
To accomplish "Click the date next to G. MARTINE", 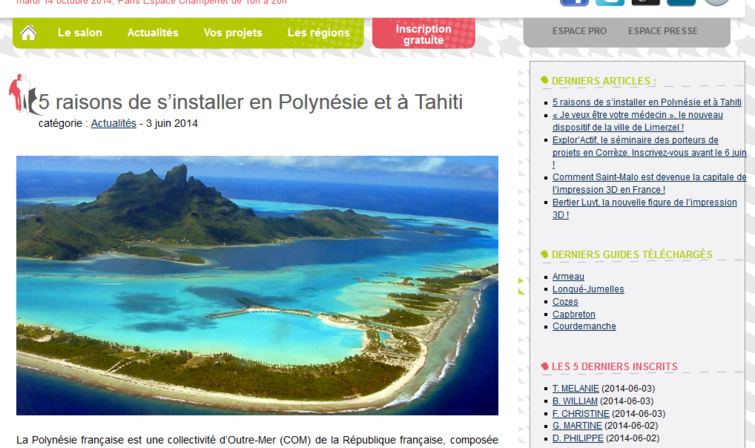I will (x=631, y=425).
